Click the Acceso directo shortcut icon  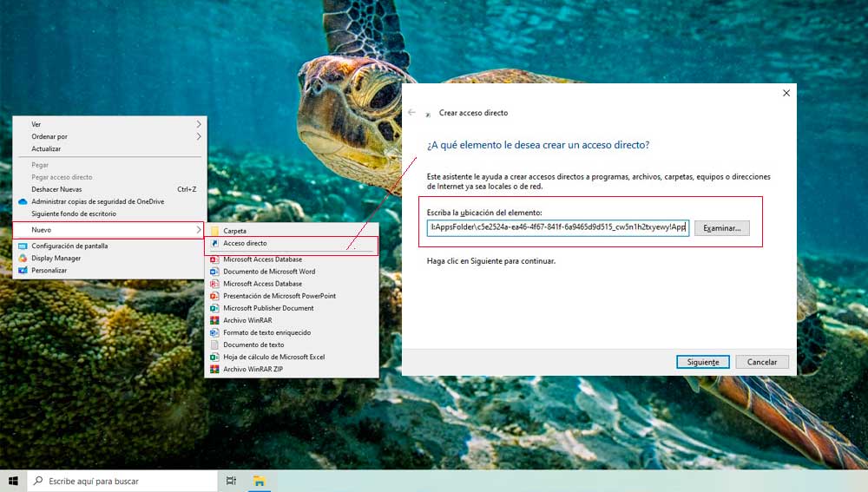[x=214, y=243]
